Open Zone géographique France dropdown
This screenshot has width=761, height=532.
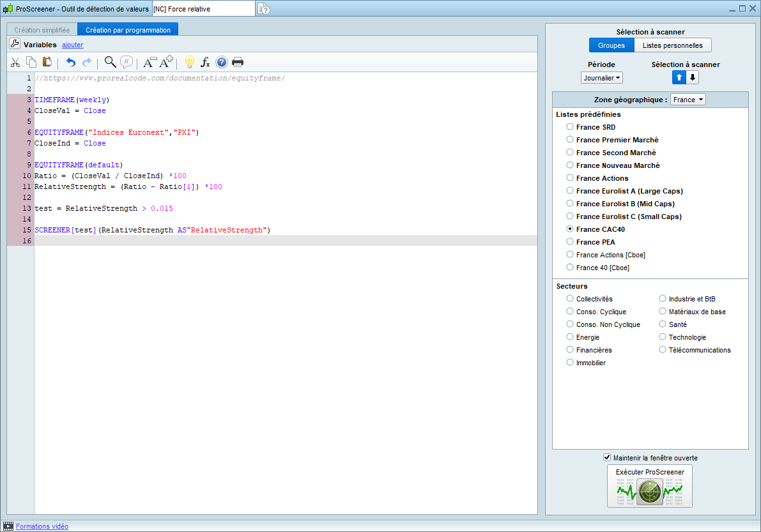pyautogui.click(x=688, y=100)
